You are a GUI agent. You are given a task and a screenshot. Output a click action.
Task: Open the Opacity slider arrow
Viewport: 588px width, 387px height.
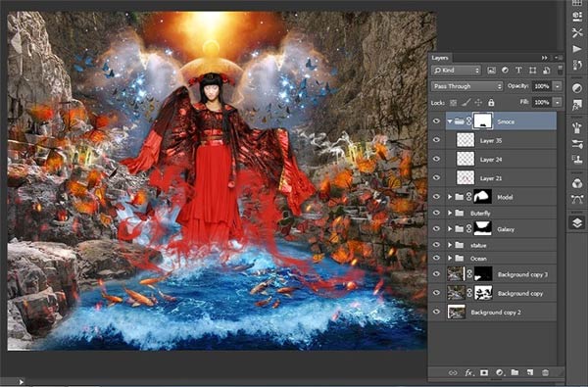(x=558, y=86)
